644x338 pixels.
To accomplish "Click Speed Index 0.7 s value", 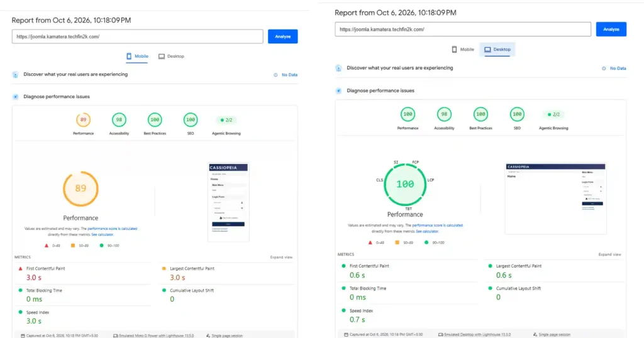I will [x=357, y=320].
